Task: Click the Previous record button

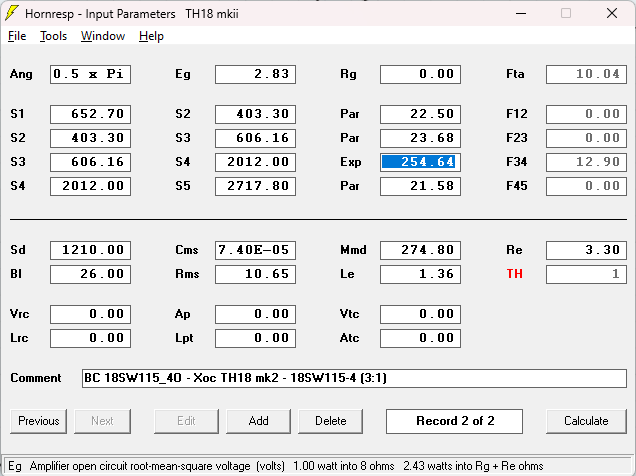Action: tap(39, 421)
